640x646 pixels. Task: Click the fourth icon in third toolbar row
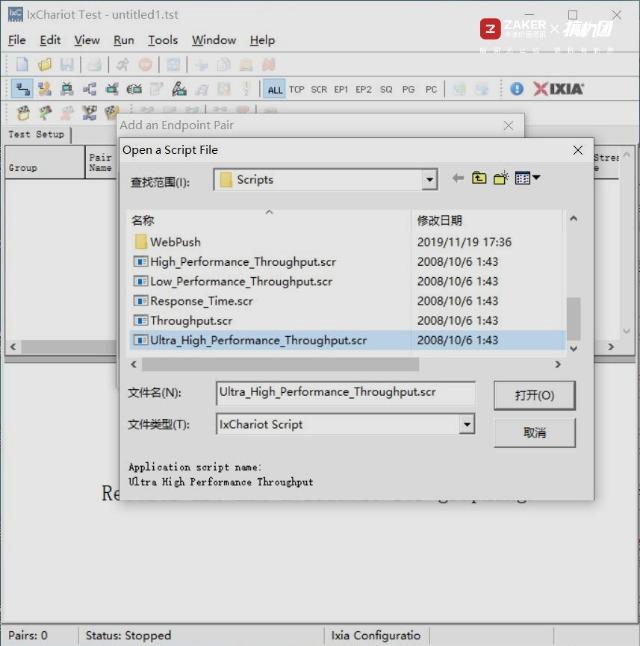tap(89, 112)
